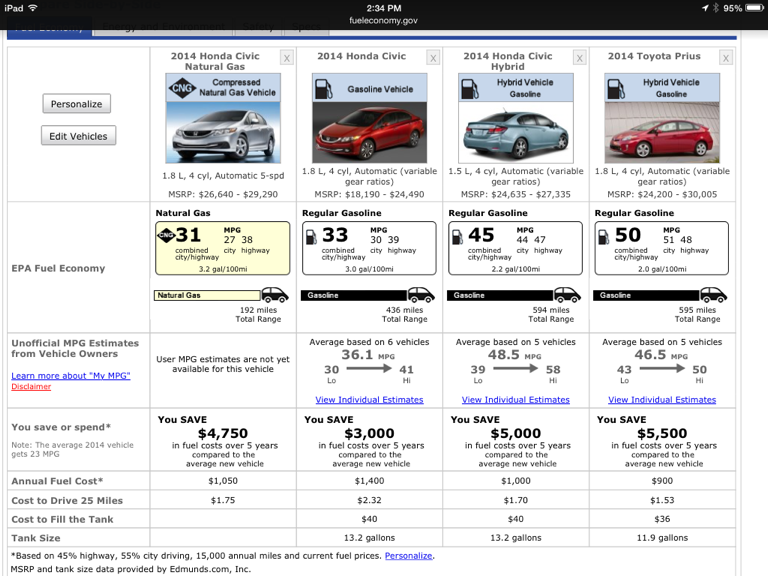
Task: Tap the battery icon in status bar
Action: click(x=755, y=8)
